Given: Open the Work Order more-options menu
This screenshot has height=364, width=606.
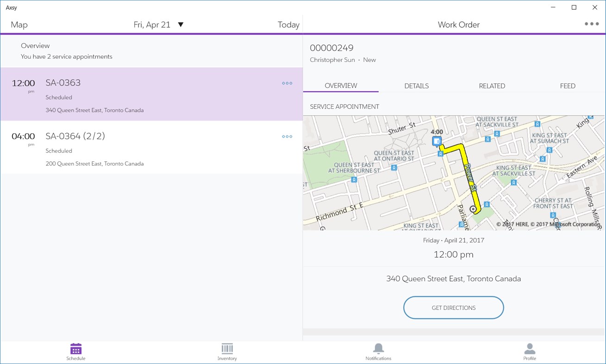Looking at the screenshot, I should 590,23.
